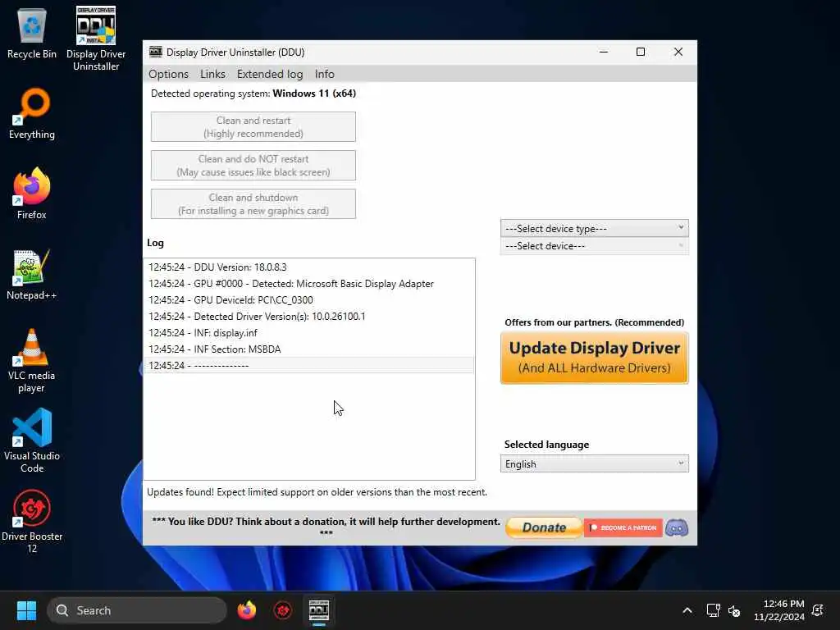The height and width of the screenshot is (630, 840).
Task: Select the INF: display.inf log line
Action: point(309,333)
